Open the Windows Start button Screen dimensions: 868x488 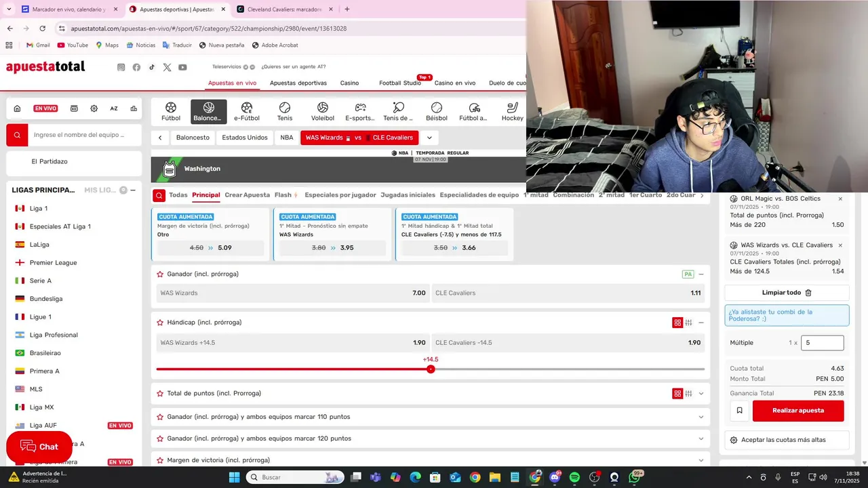234,477
